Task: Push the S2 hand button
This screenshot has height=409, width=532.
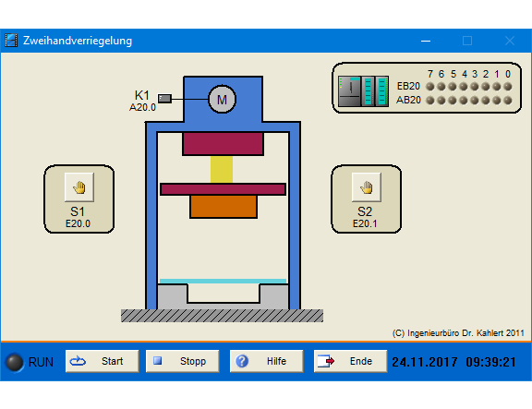Action: [367, 187]
